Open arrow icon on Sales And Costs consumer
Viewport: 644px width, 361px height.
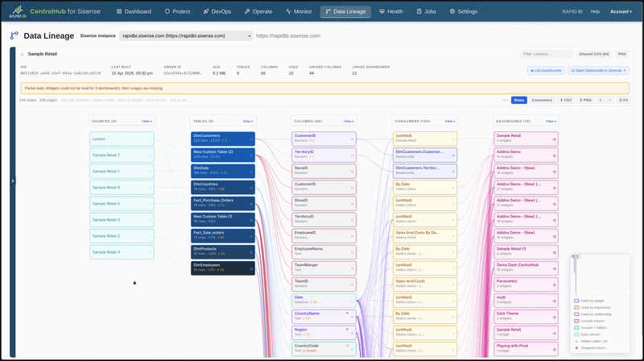tap(453, 285)
